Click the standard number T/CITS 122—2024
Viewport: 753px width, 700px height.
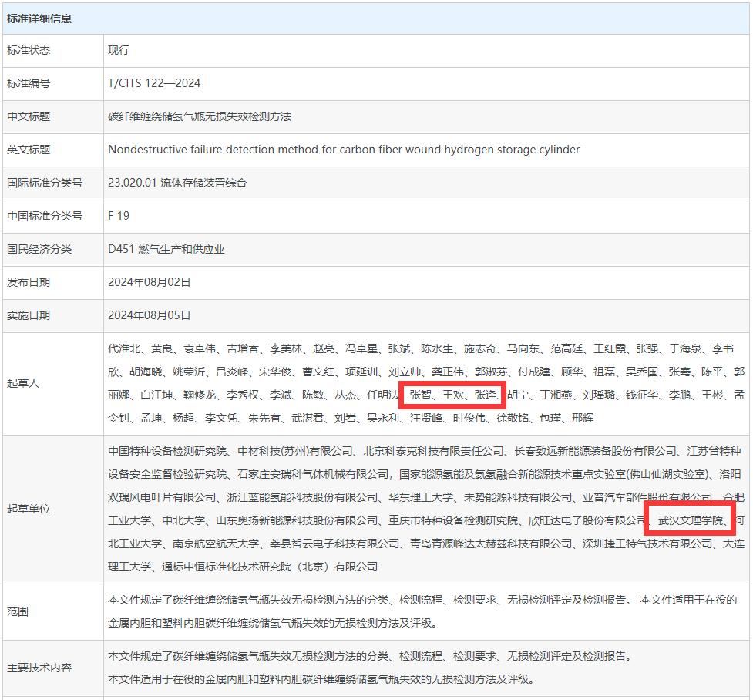[154, 83]
